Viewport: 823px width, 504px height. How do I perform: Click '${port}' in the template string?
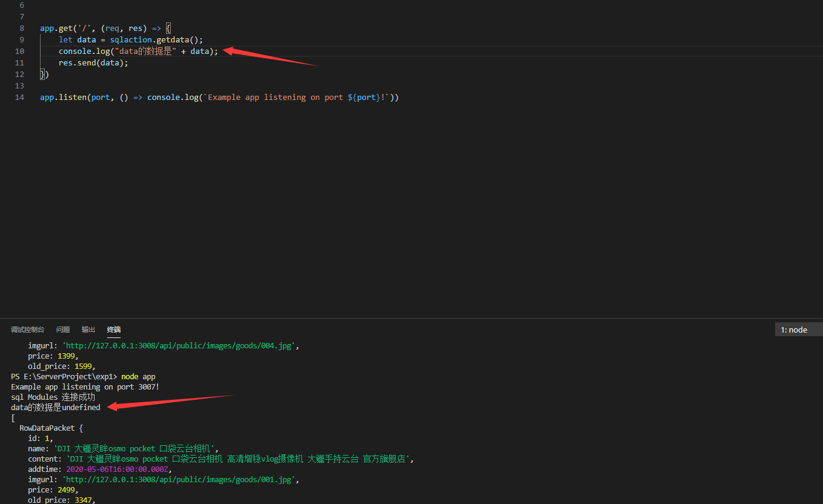(x=364, y=98)
